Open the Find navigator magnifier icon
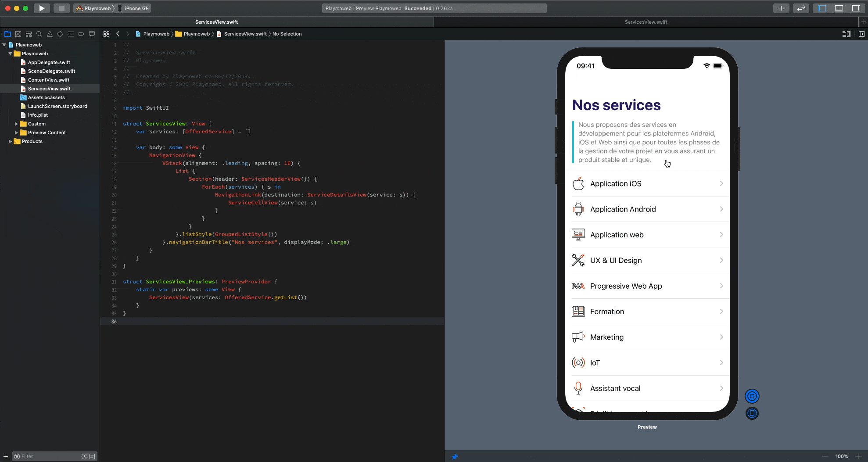 pos(39,34)
